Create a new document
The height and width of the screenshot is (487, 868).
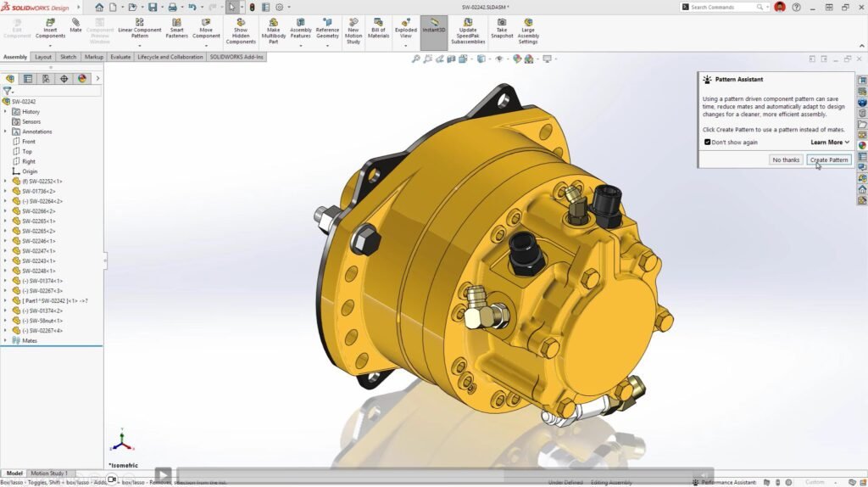[x=113, y=7]
